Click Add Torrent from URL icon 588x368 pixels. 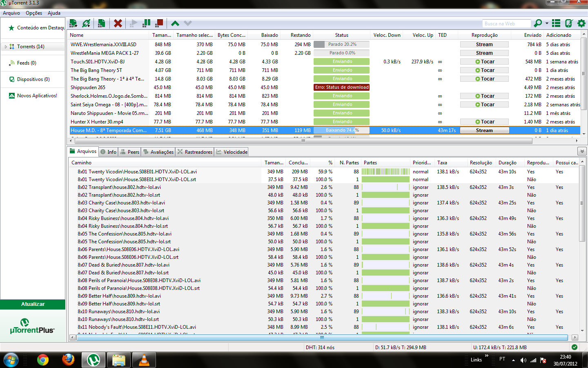point(86,23)
